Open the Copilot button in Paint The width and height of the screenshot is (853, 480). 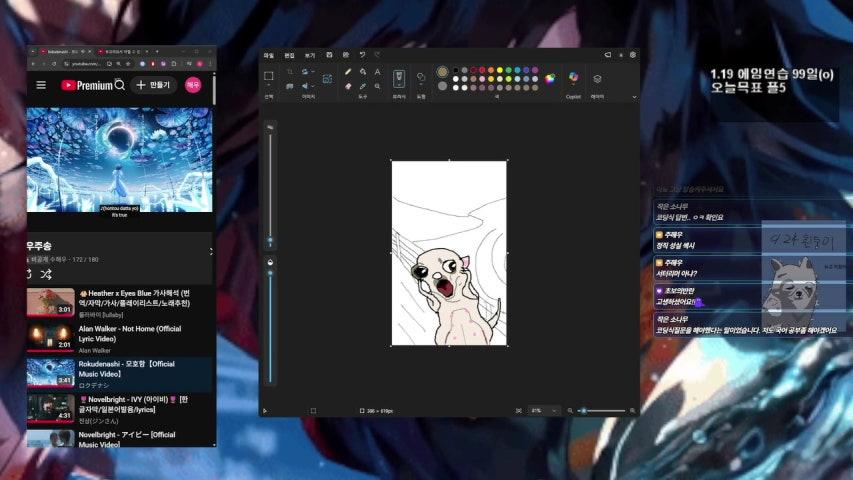pos(573,78)
